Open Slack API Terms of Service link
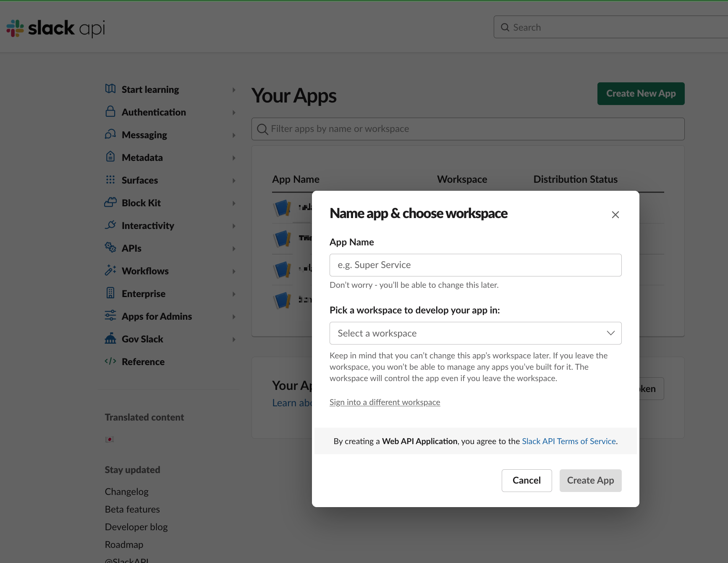 [569, 441]
